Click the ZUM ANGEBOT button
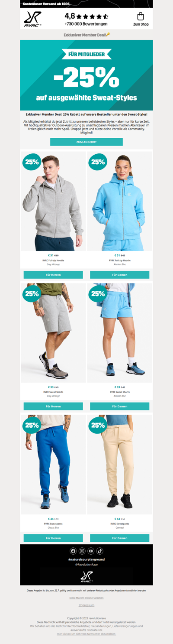 point(86,142)
